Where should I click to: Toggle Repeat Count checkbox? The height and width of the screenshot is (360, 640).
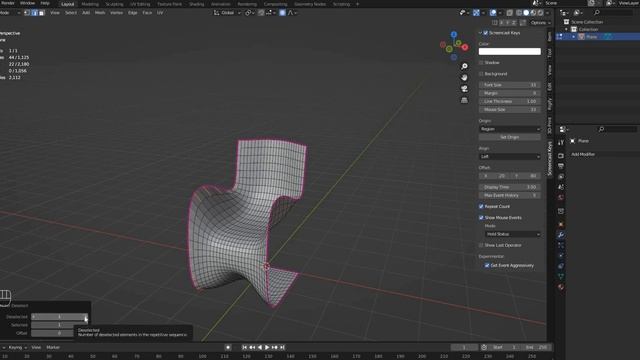point(481,207)
